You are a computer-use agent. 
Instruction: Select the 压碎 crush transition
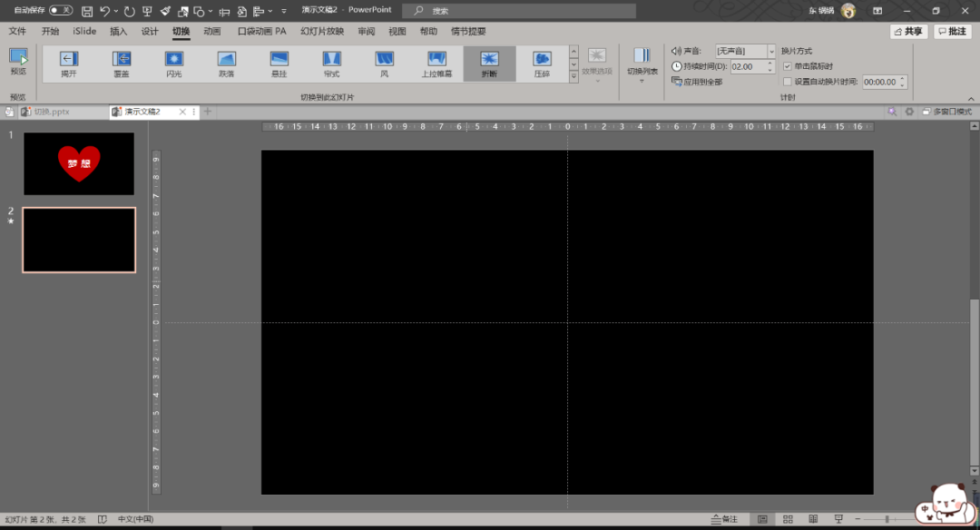tap(542, 64)
